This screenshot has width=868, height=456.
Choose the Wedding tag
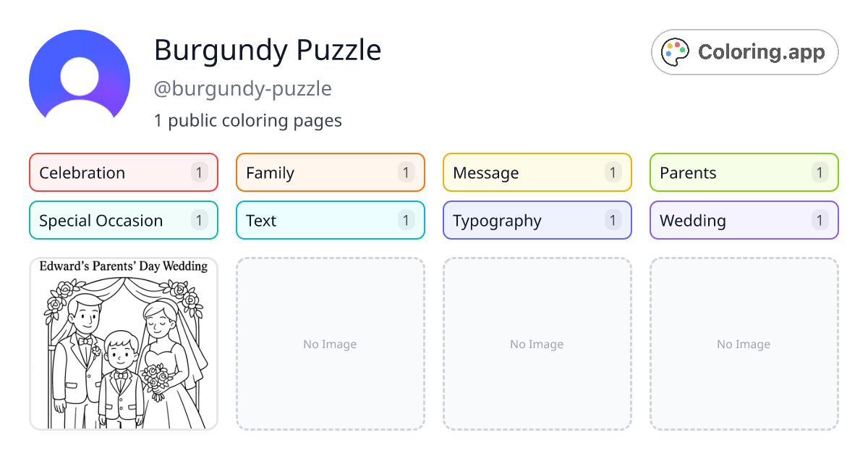point(744,220)
